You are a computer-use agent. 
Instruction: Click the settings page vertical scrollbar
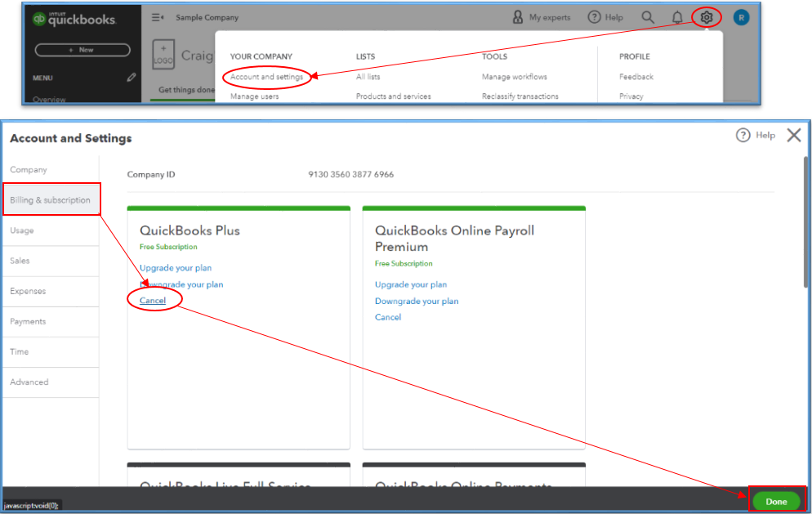pos(805,221)
